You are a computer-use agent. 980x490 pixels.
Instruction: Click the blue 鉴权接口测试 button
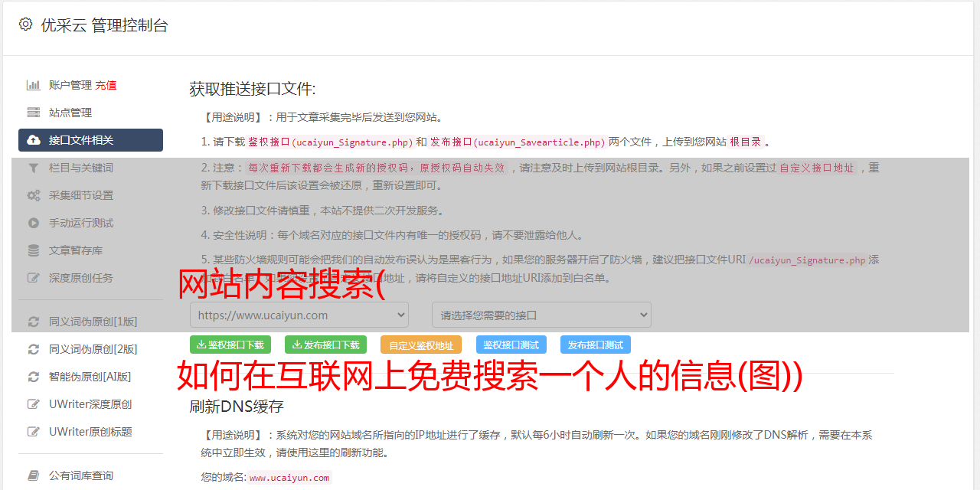pos(511,345)
